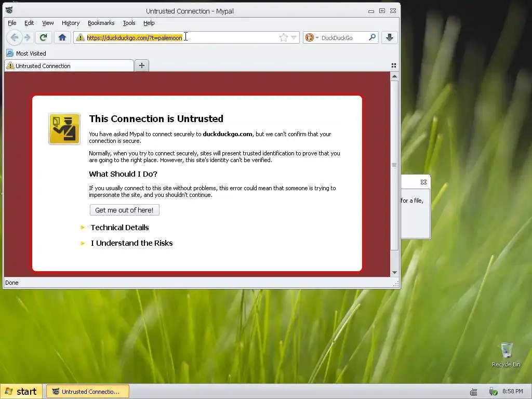Click the warning icon in address bar
The width and height of the screenshot is (532, 399).
[x=81, y=37]
